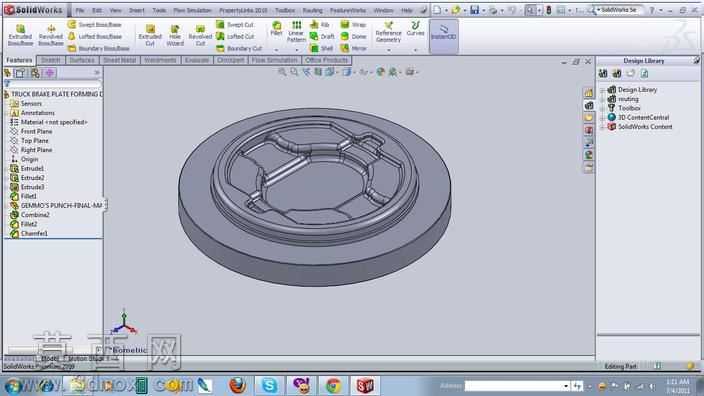Open the Tools menu

coord(159,10)
